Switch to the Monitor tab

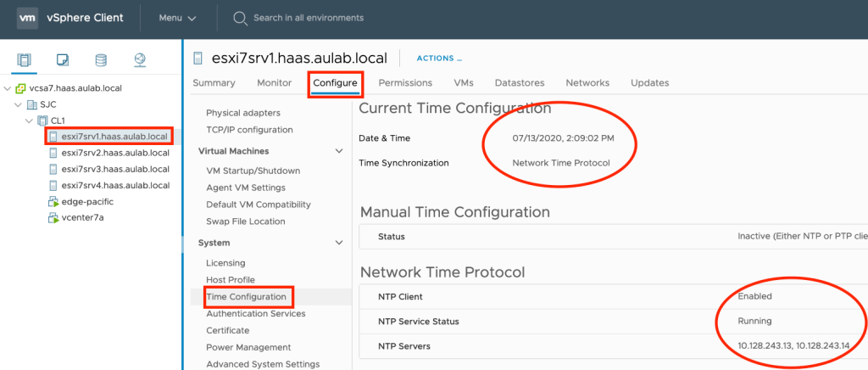[274, 83]
